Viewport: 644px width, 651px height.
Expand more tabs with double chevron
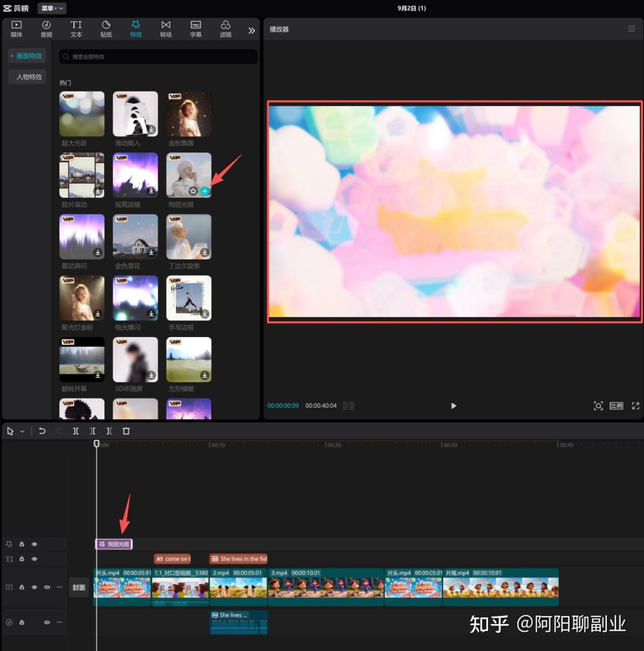(251, 31)
